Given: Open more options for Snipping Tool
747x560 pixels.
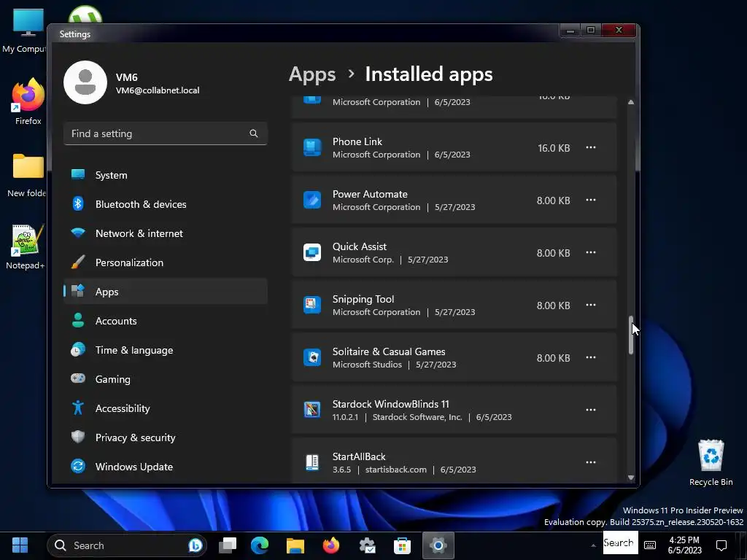Looking at the screenshot, I should [591, 304].
